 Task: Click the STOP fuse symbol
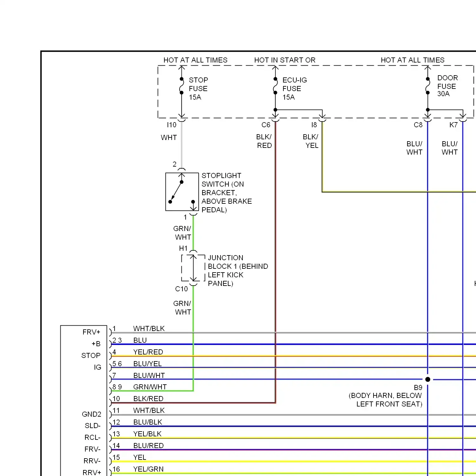[x=182, y=86]
